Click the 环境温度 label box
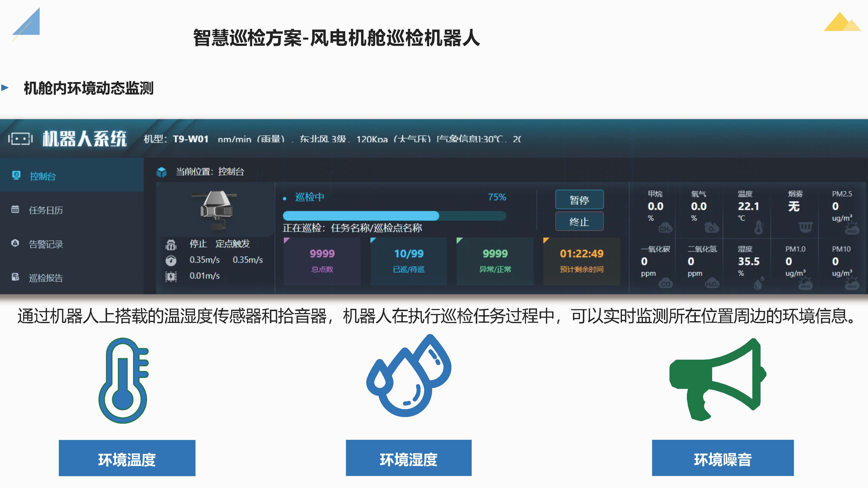868x488 pixels. coord(127,458)
